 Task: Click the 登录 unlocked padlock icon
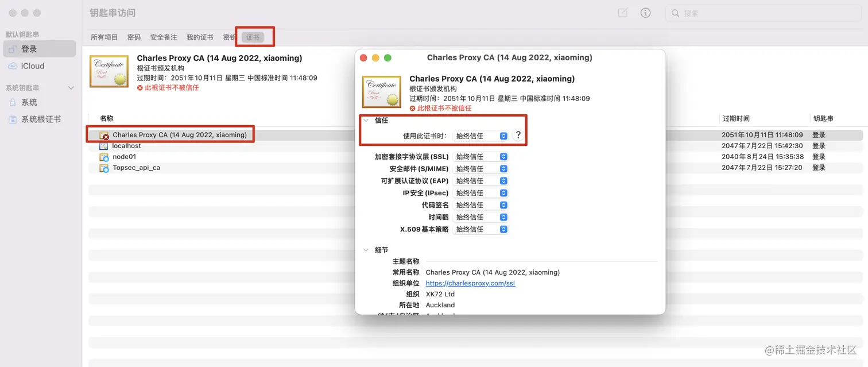tap(13, 49)
